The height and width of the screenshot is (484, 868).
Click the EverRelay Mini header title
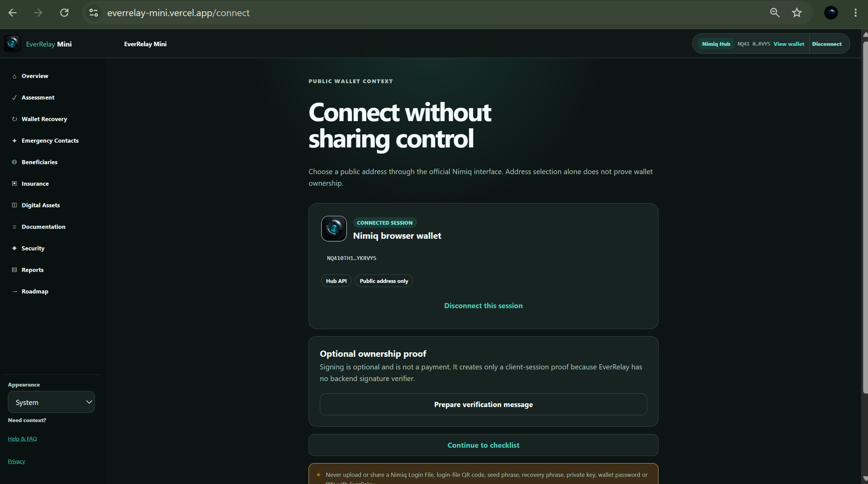click(x=145, y=44)
